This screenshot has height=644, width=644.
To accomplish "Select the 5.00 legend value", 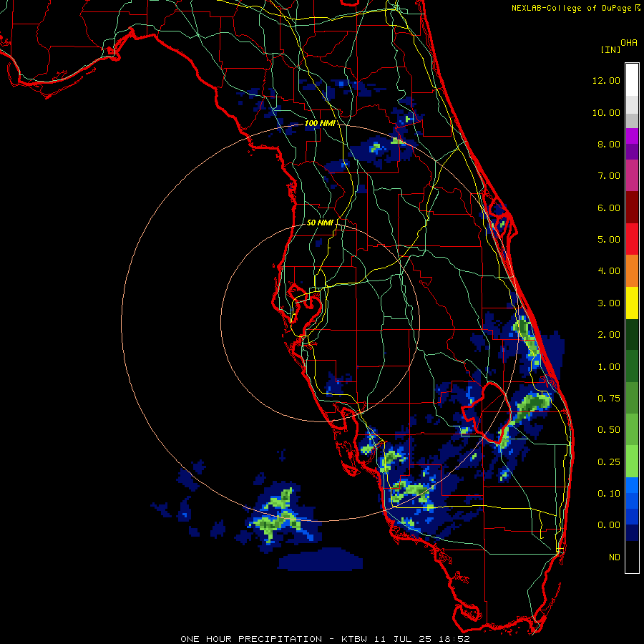I will (609, 240).
